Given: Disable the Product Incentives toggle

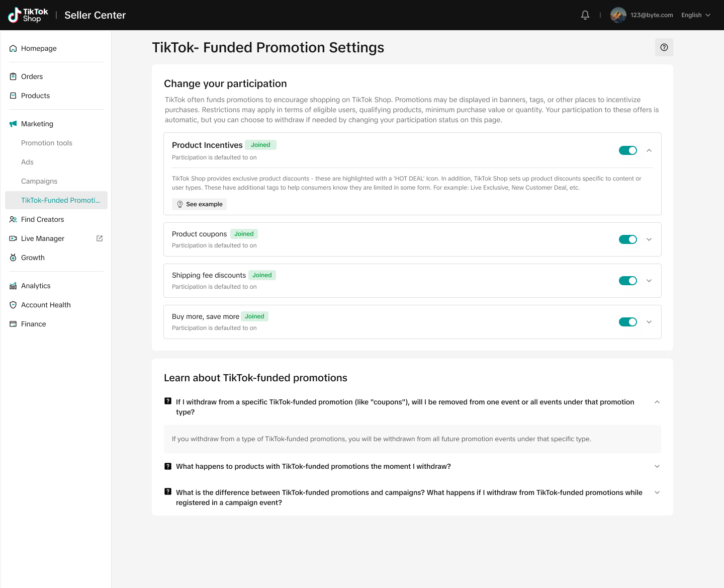Looking at the screenshot, I should [627, 150].
